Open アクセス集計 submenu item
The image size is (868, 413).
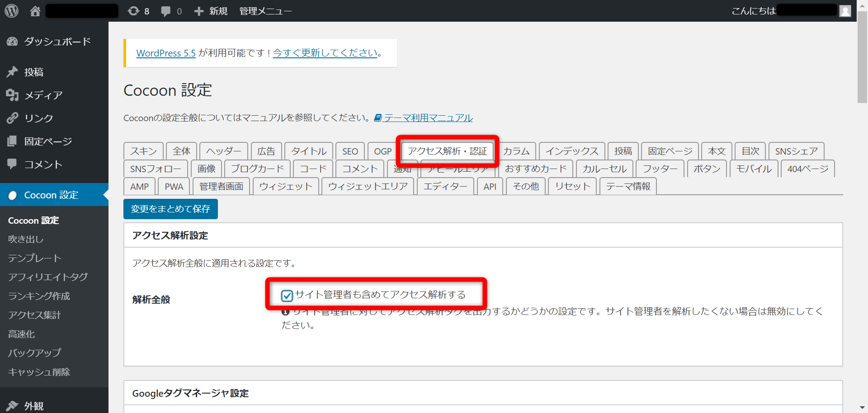pyautogui.click(x=34, y=315)
